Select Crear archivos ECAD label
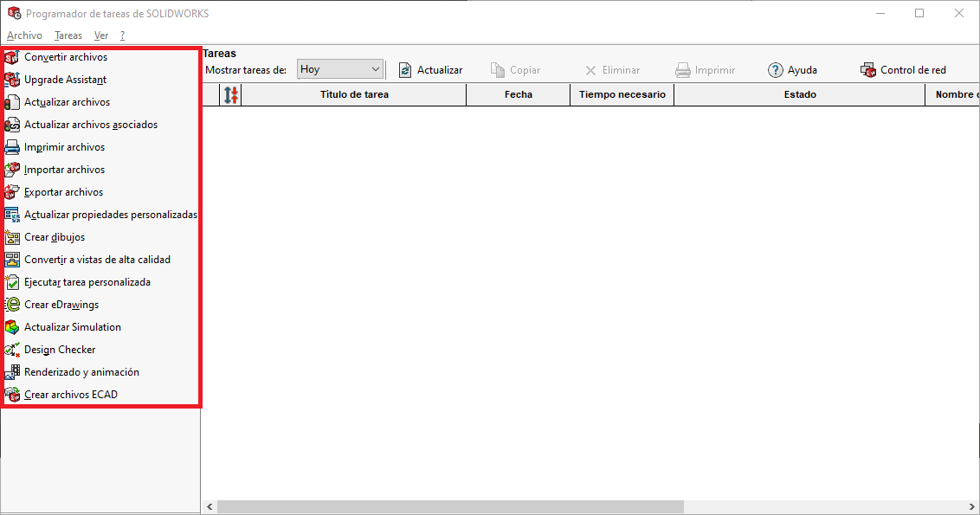980x515 pixels. pyautogui.click(x=71, y=395)
